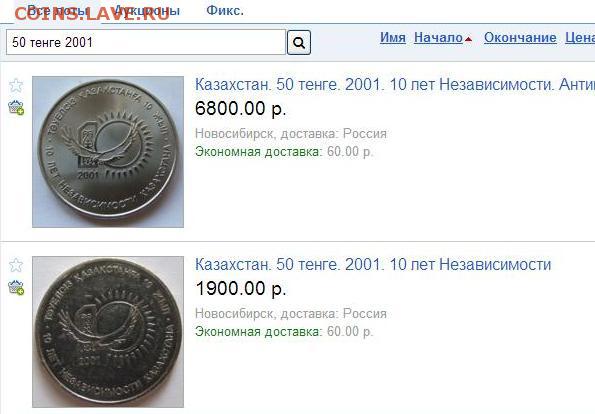The height and width of the screenshot is (414, 595).
Task: Open the second Казахстан 50 тенге 2001 lot title
Action: tap(373, 264)
